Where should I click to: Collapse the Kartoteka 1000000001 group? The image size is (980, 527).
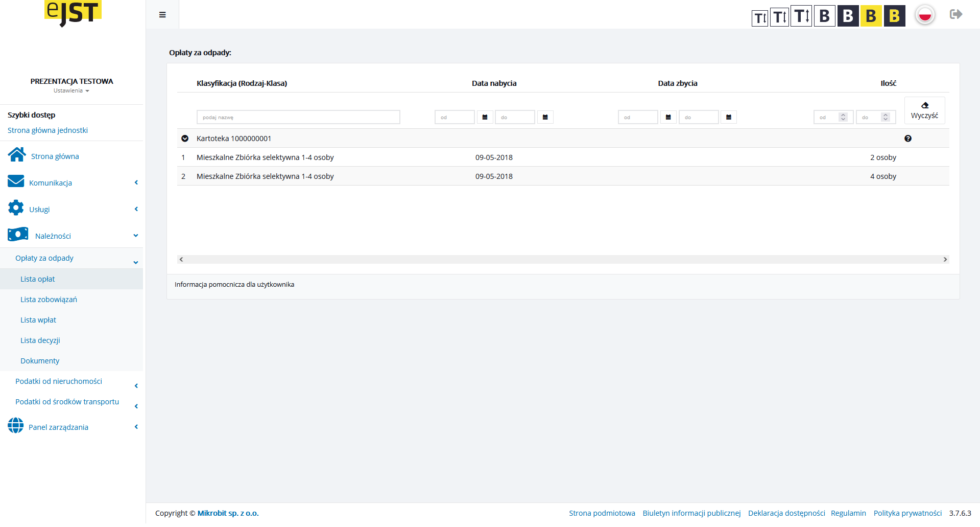click(185, 139)
